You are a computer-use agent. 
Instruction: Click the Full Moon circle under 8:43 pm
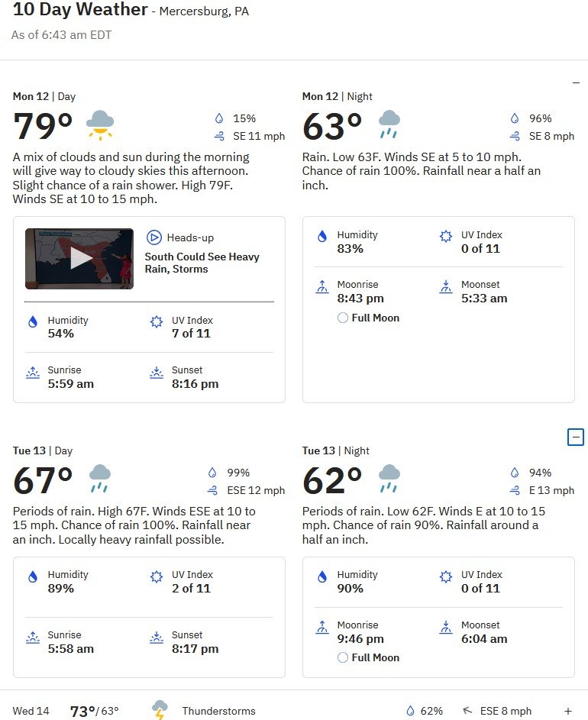click(x=343, y=318)
